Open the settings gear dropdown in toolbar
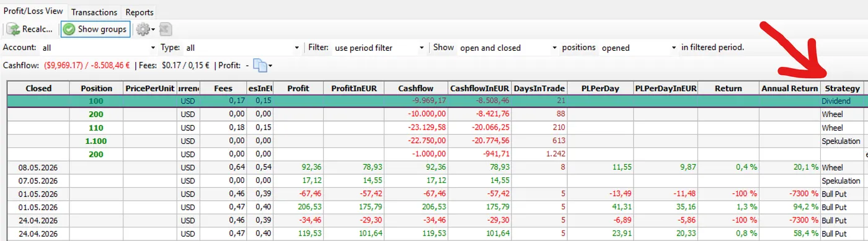868x241 pixels. [146, 29]
